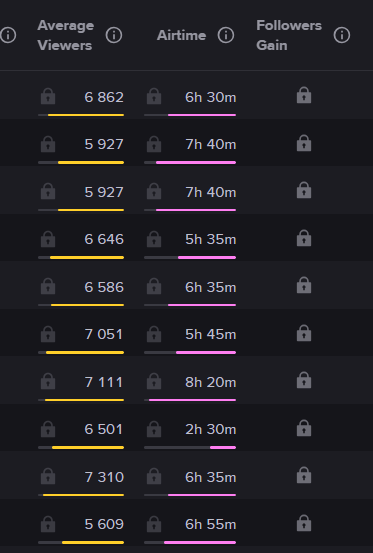373x553 pixels.
Task: Click info icon next to Followers Gain
Action: click(x=342, y=35)
